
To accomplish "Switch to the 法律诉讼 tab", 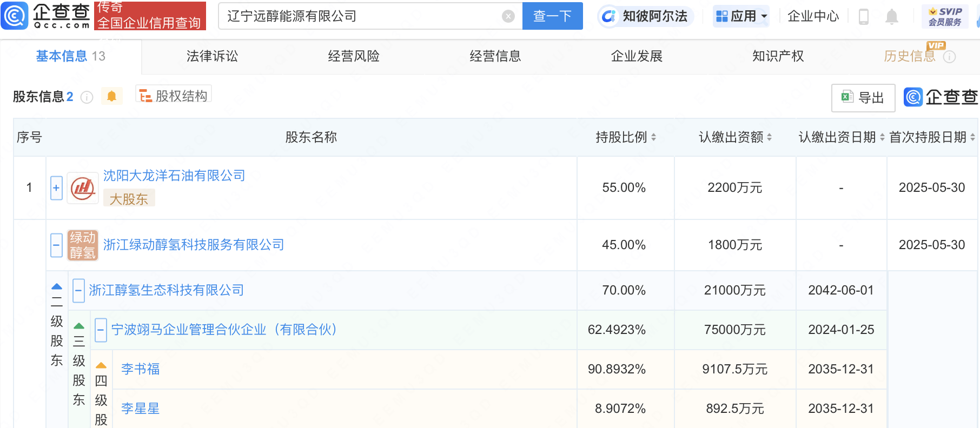I will [x=212, y=56].
